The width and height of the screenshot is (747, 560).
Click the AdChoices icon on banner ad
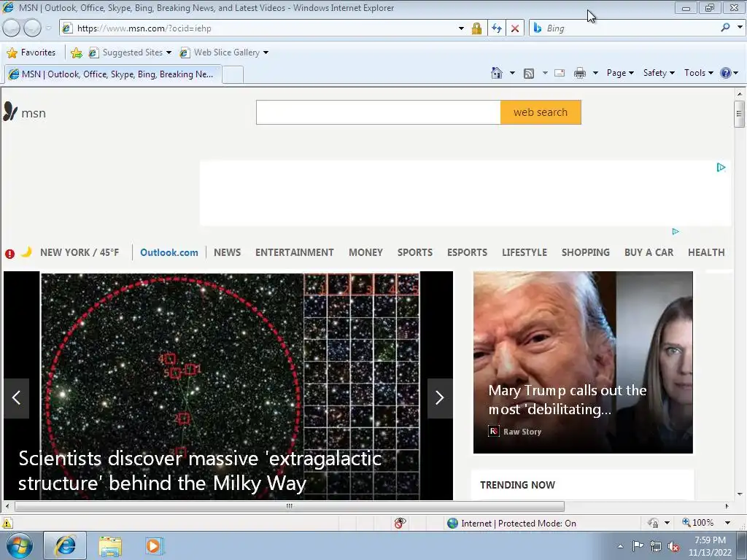click(x=721, y=167)
